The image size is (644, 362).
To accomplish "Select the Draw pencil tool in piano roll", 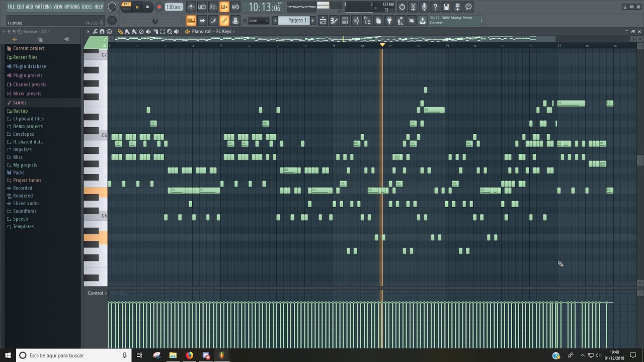I will 120,32.
